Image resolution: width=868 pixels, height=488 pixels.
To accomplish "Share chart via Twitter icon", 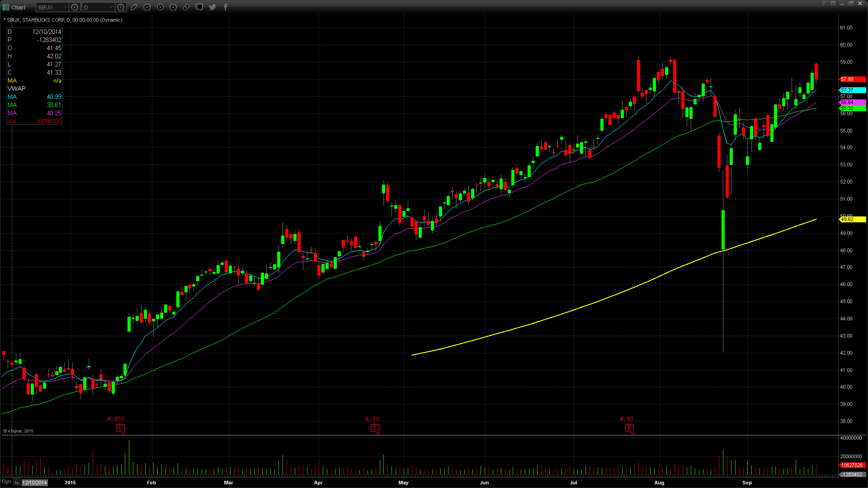I will click(212, 7).
